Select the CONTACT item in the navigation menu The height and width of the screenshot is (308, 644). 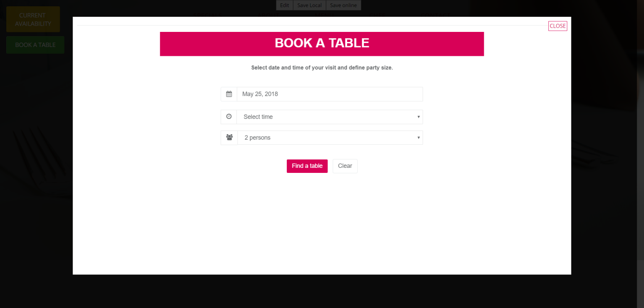point(435,16)
